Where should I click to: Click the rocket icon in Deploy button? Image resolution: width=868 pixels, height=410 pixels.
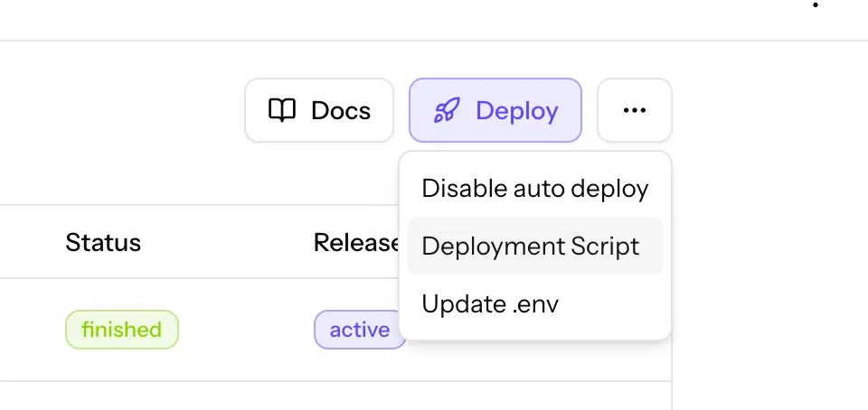click(x=447, y=111)
